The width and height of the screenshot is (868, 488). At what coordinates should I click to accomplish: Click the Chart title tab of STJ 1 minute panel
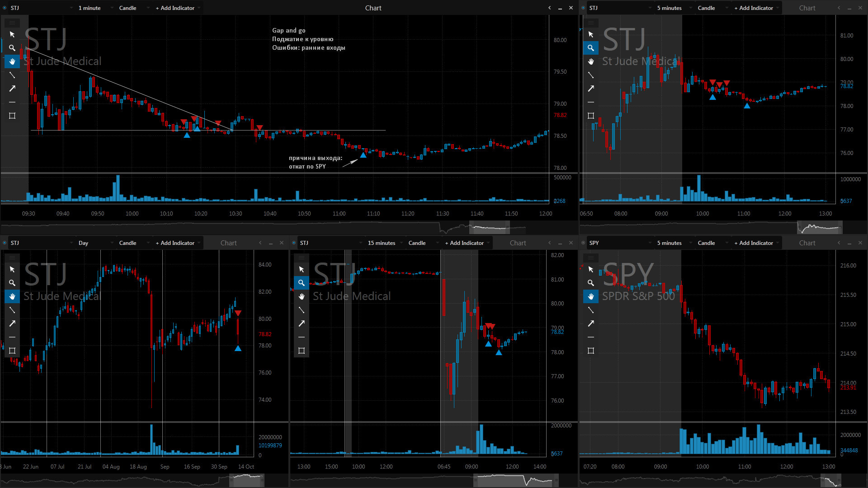[373, 8]
